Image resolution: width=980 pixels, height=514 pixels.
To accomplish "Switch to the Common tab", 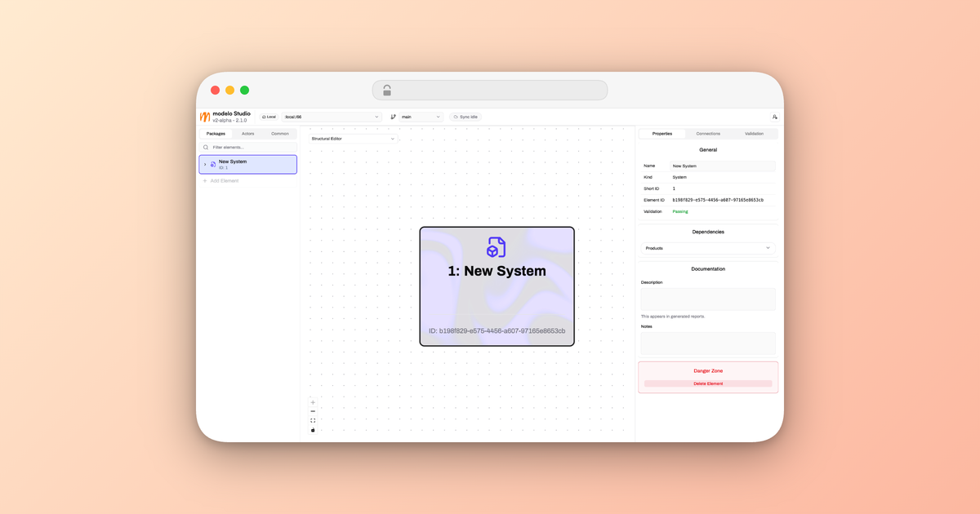I will [280, 134].
